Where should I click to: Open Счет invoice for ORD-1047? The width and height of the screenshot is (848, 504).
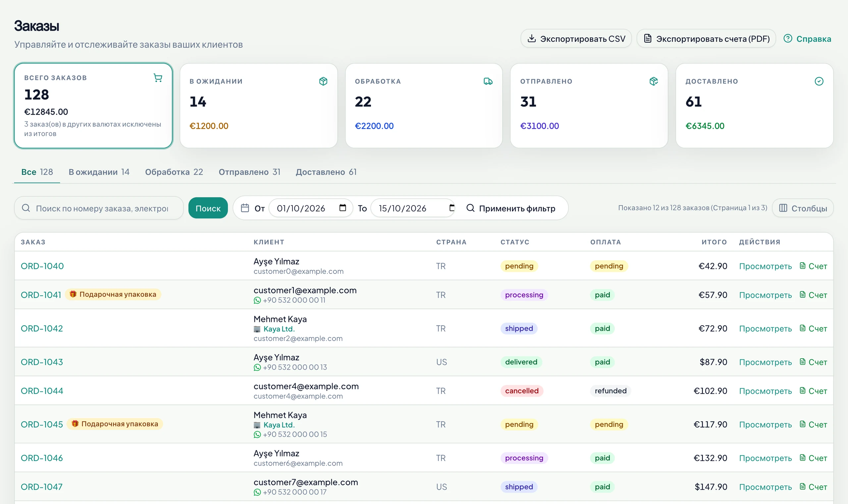pyautogui.click(x=813, y=487)
